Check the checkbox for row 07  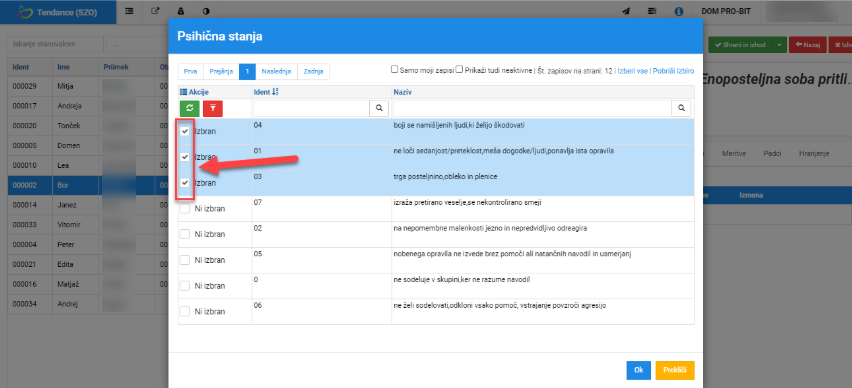pos(185,208)
